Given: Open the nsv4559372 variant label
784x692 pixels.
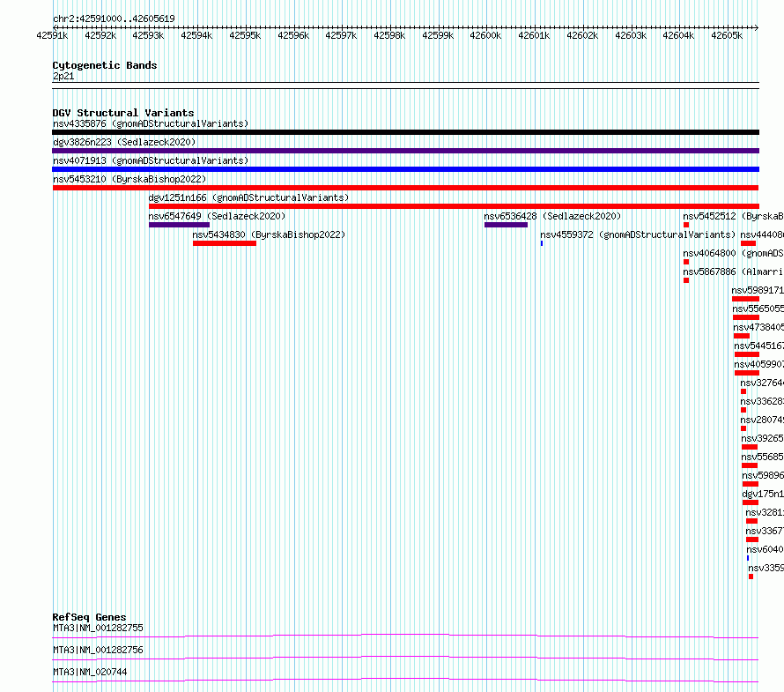Looking at the screenshot, I should point(638,234).
